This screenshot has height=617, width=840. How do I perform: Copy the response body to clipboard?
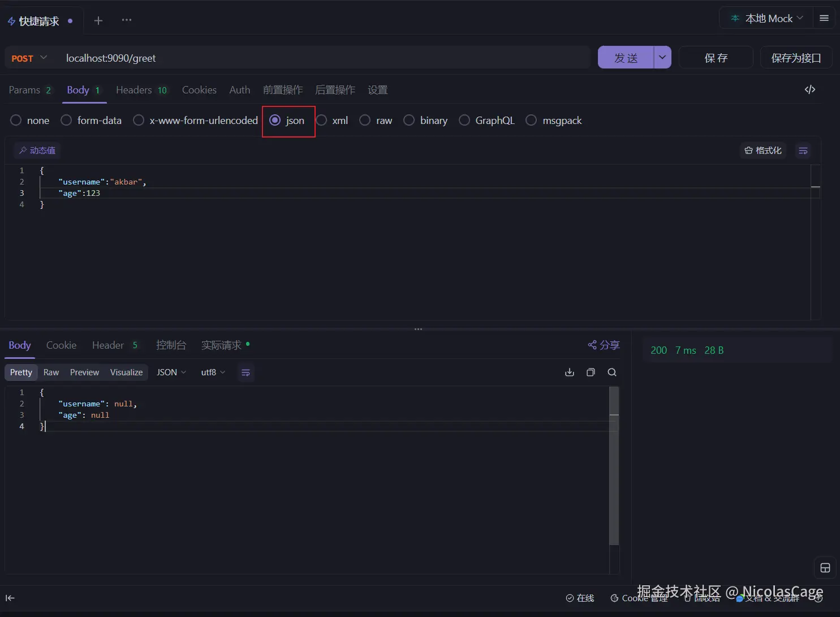[x=591, y=372]
